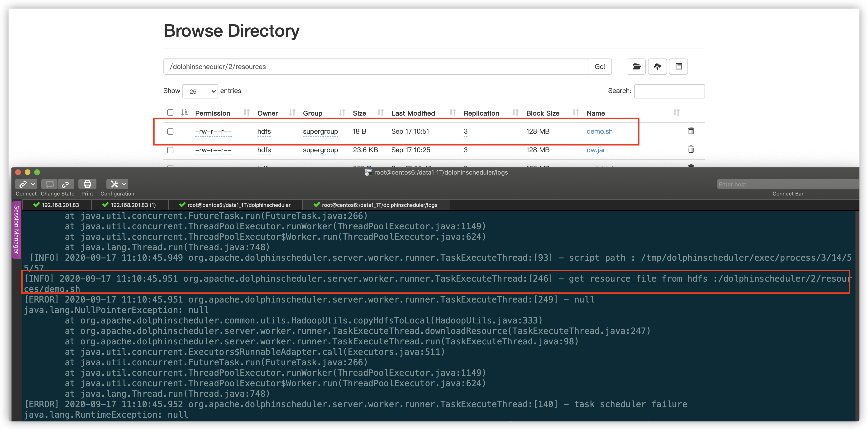The height and width of the screenshot is (430, 868).
Task: Click the Print icon in the terminal toolbar
Action: (x=87, y=184)
